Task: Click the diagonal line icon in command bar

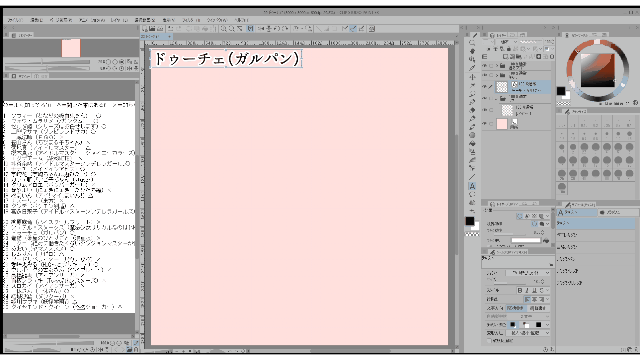Action: (x=319, y=29)
